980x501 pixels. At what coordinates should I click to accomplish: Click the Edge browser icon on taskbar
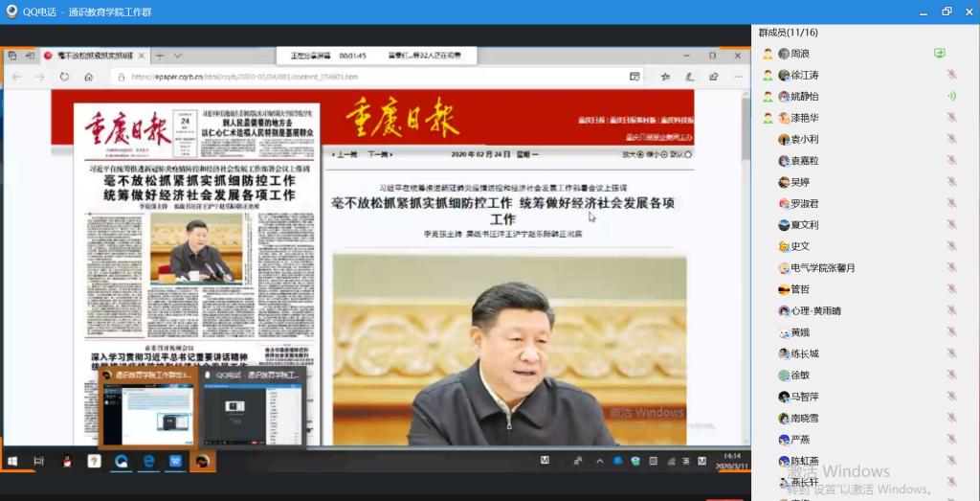coord(148,462)
